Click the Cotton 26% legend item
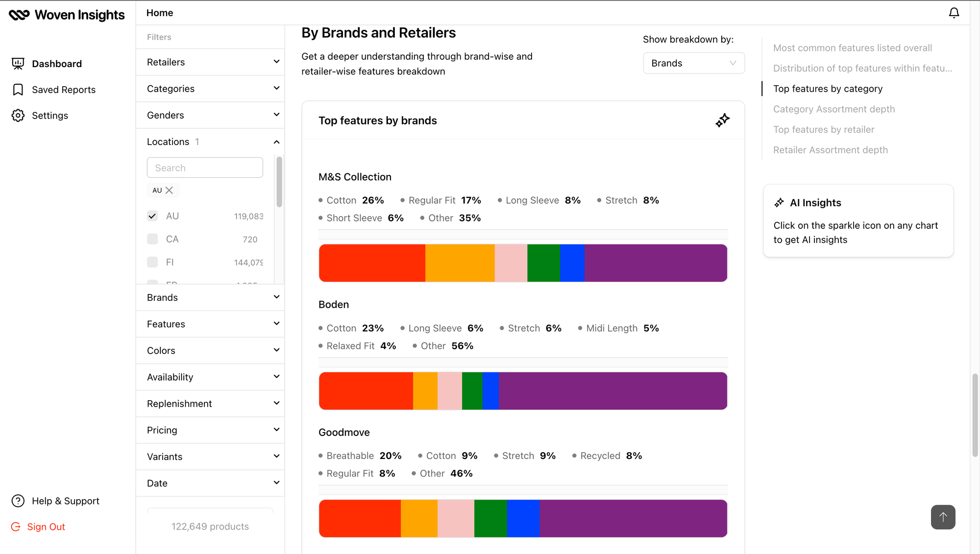The height and width of the screenshot is (554, 980). coord(351,200)
